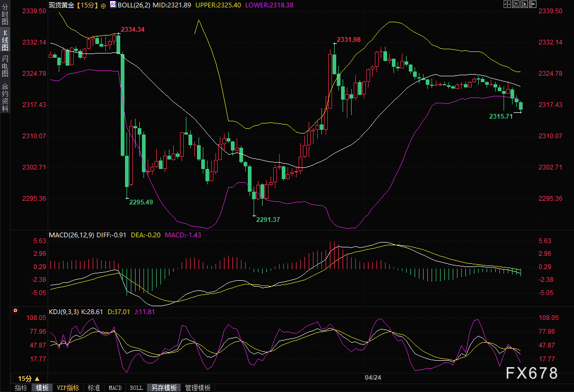Click 5.63 on the right MACD axis
Image resolution: width=574 pixels, height=392 pixels.
(545, 241)
